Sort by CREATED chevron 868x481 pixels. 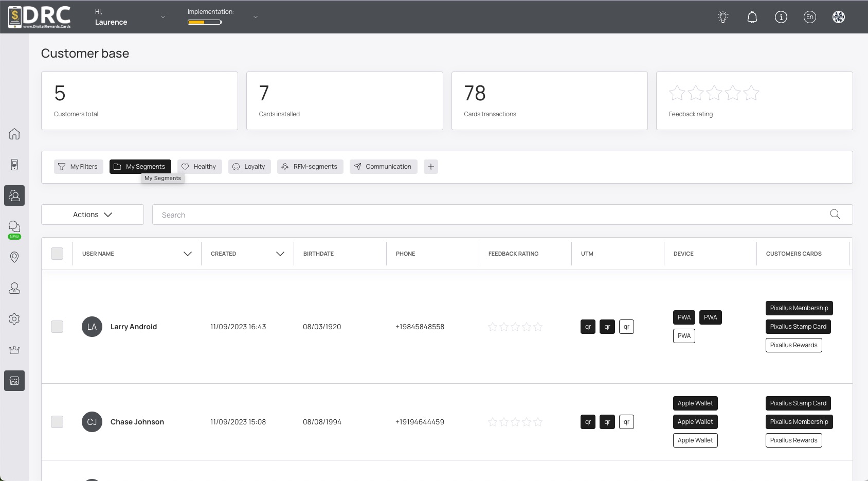coord(280,254)
